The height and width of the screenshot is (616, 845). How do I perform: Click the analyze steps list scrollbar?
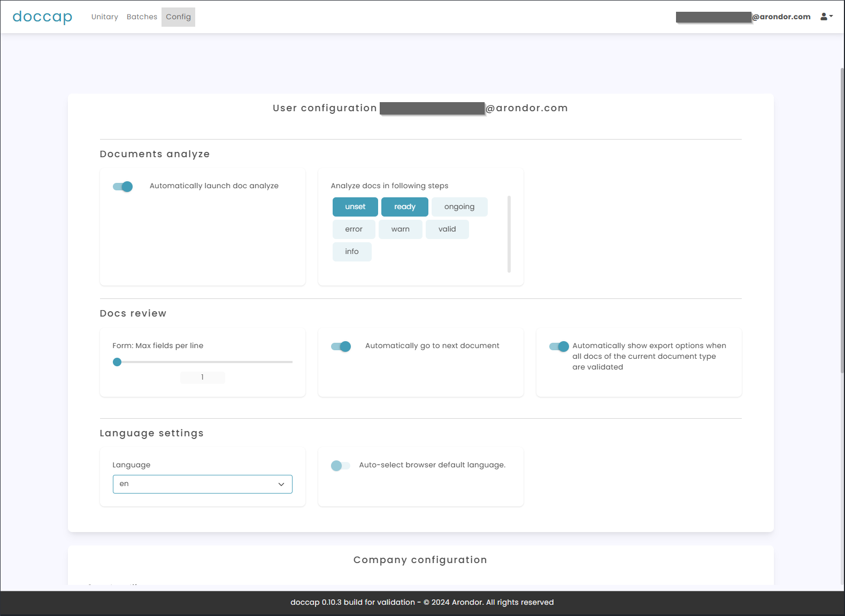509,234
